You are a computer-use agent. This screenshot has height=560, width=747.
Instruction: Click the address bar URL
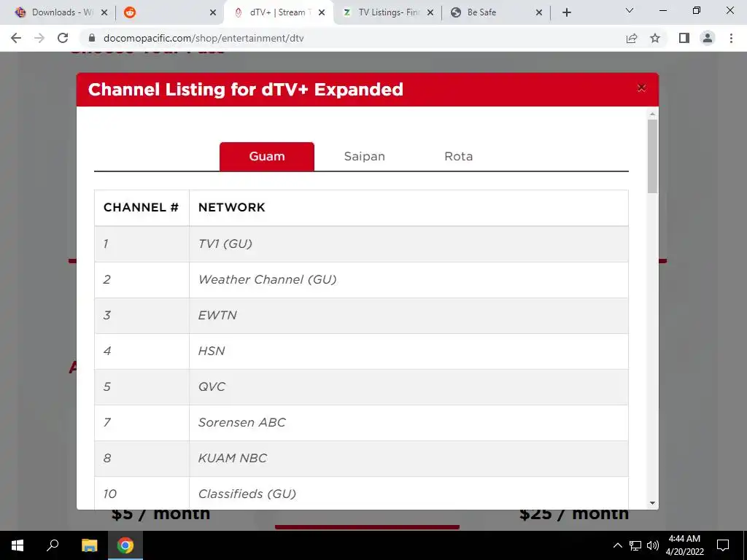(x=204, y=38)
